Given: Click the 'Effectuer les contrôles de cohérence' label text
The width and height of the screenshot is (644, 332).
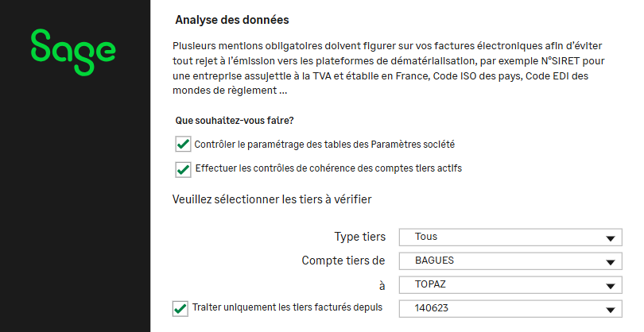Looking at the screenshot, I should [x=328, y=168].
